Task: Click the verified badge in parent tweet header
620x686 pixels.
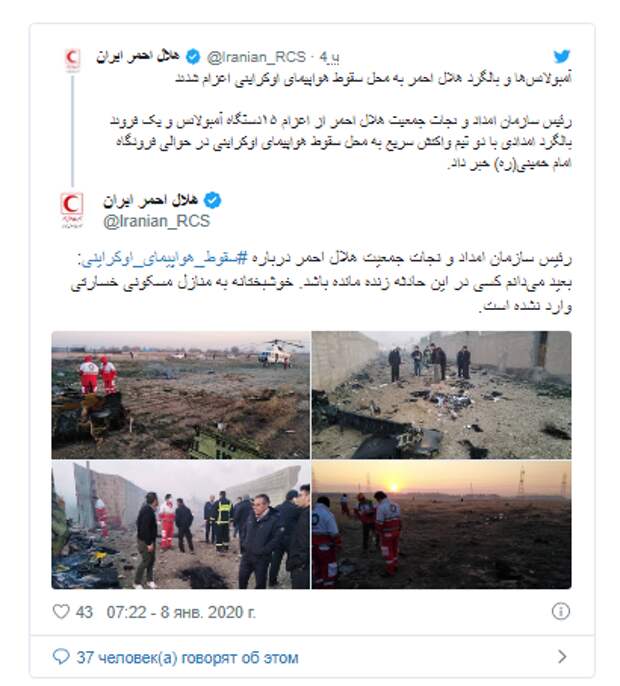Action: (193, 56)
